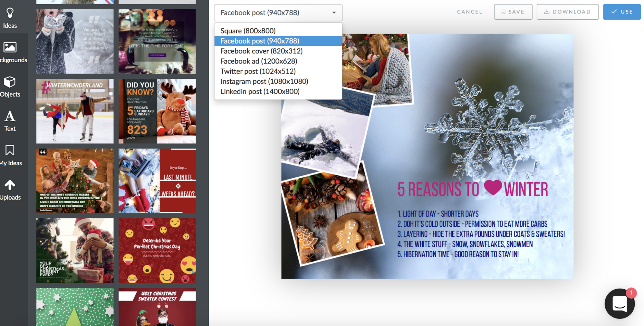The image size is (644, 326).
Task: Select the #WinterWonderland skating template
Action: 75,111
